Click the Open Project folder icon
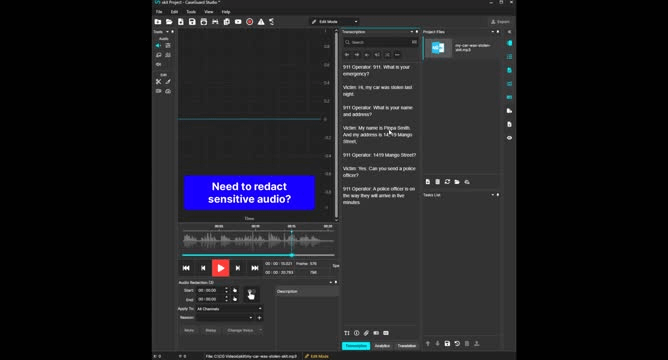 tap(169, 22)
